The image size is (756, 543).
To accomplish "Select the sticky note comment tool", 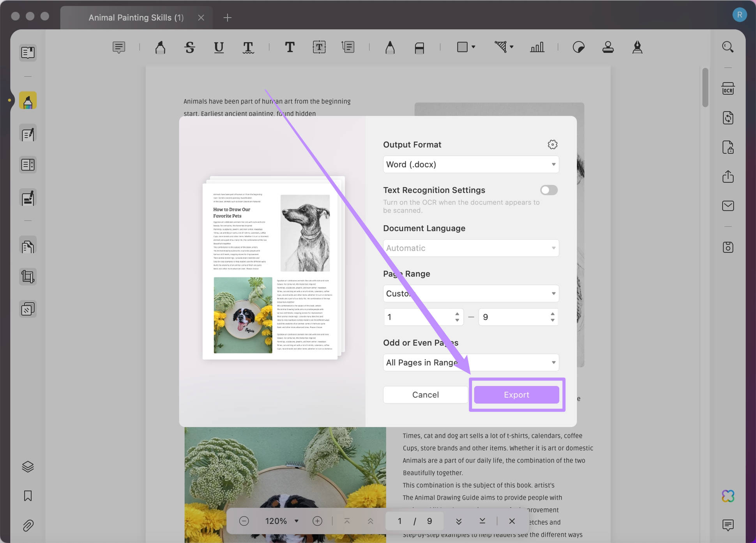I will pyautogui.click(x=119, y=47).
